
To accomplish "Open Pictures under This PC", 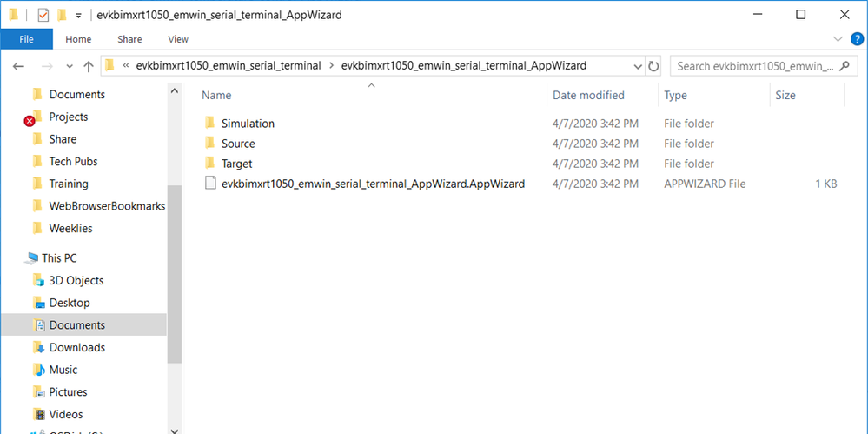I will click(x=69, y=392).
